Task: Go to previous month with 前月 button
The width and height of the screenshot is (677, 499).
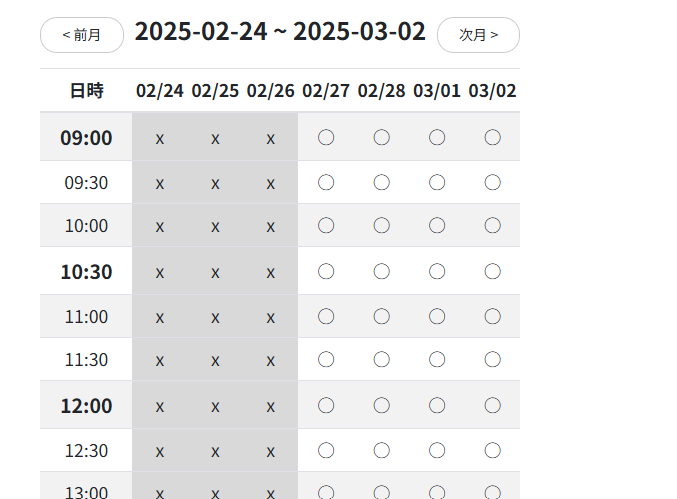Action: coord(82,35)
